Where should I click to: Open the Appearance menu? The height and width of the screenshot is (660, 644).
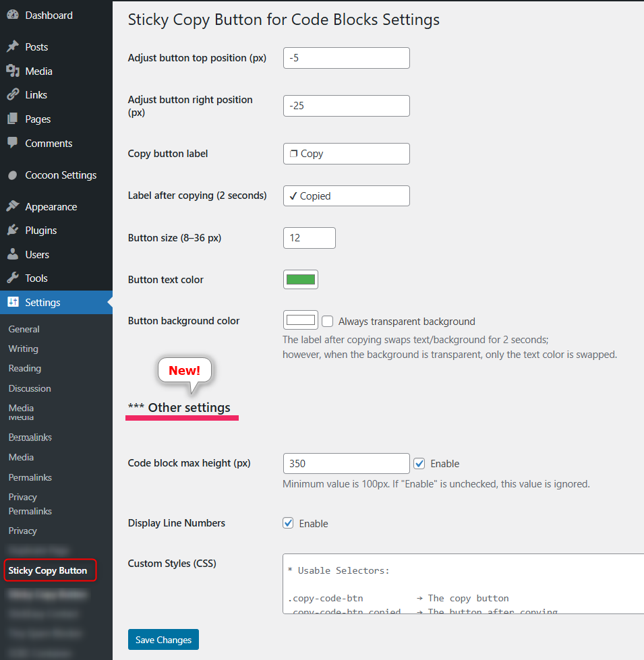51,207
